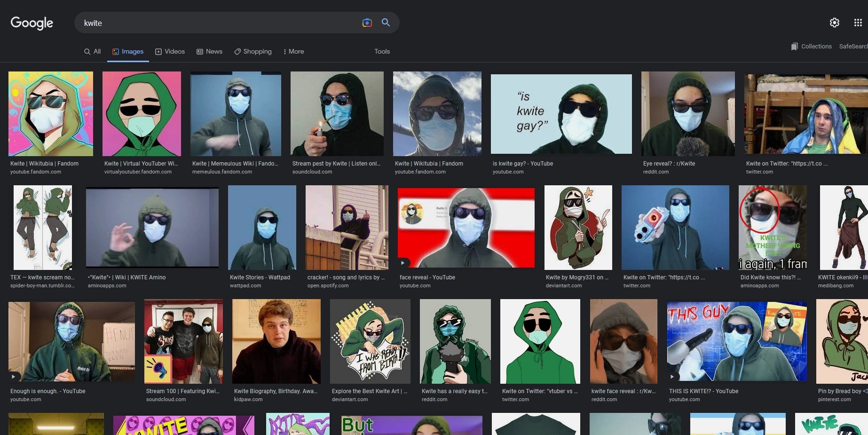
Task: Open search by image camera icon
Action: click(x=367, y=23)
